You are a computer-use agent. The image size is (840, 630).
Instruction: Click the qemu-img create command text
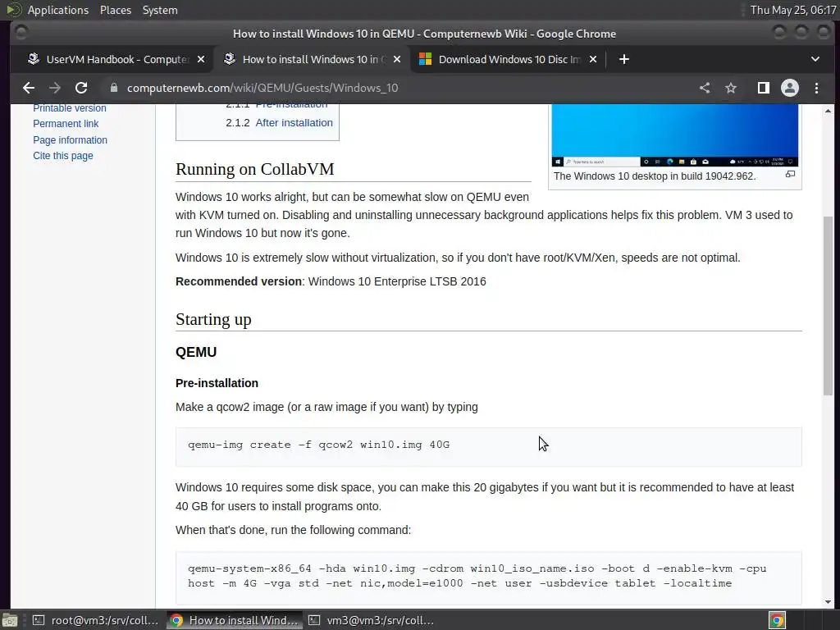[x=318, y=445]
